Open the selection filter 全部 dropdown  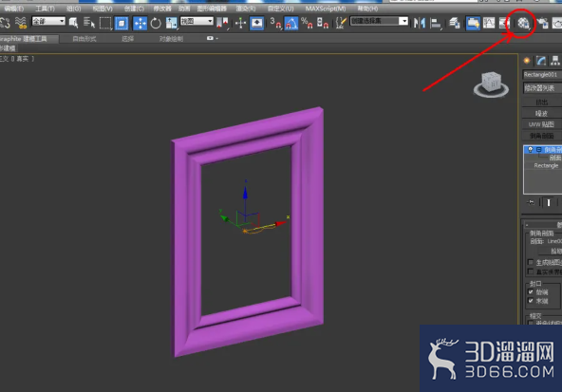[x=48, y=21]
